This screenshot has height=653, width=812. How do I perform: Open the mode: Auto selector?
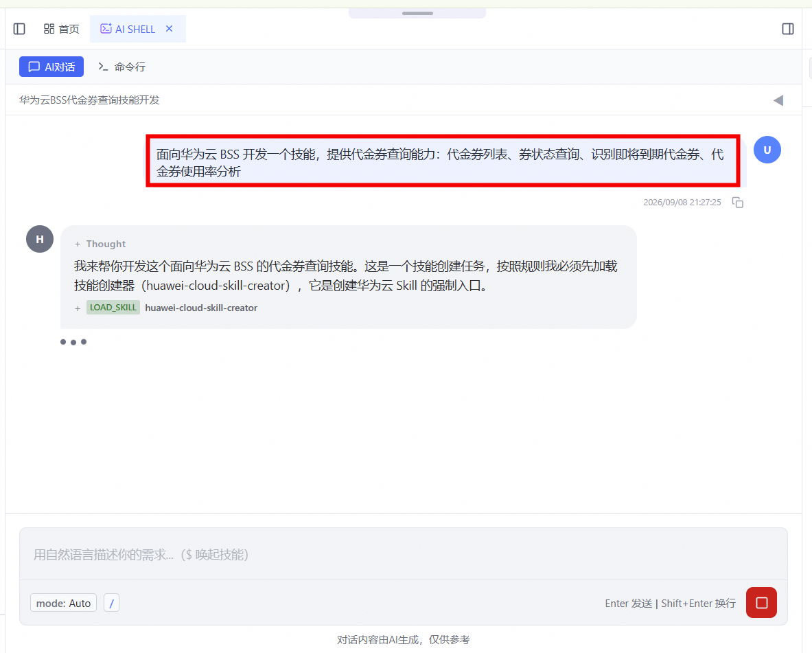63,604
